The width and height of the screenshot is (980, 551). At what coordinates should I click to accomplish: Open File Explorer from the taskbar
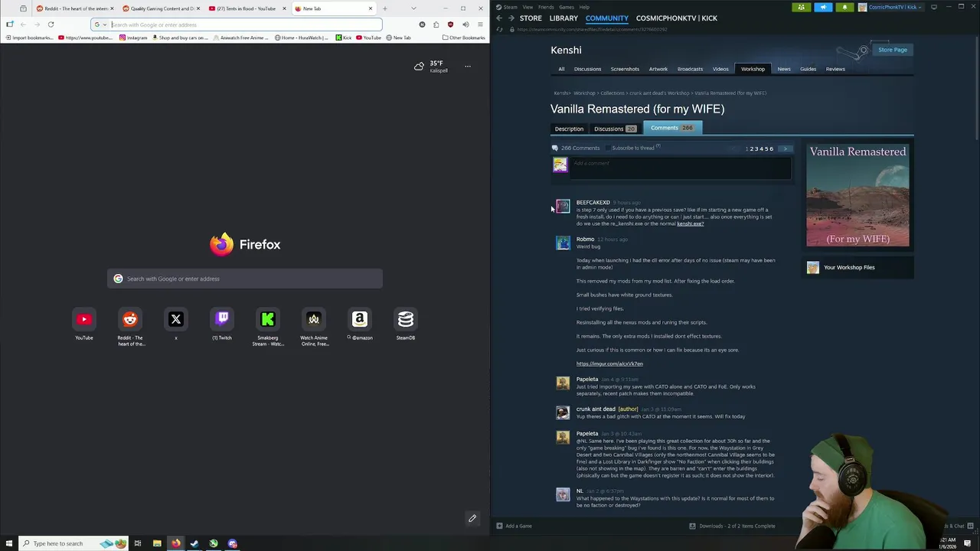click(157, 543)
